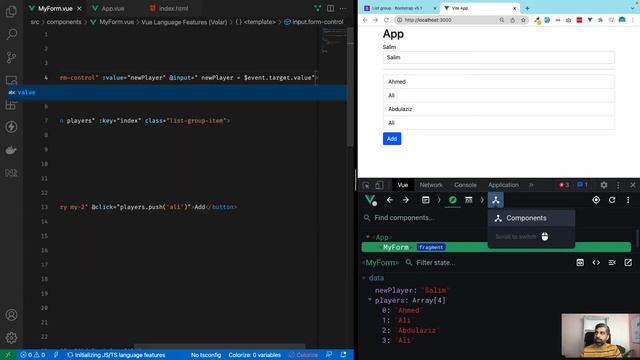Open the browser tab search chevron
Screen dimensions: 640x360
(633, 8)
